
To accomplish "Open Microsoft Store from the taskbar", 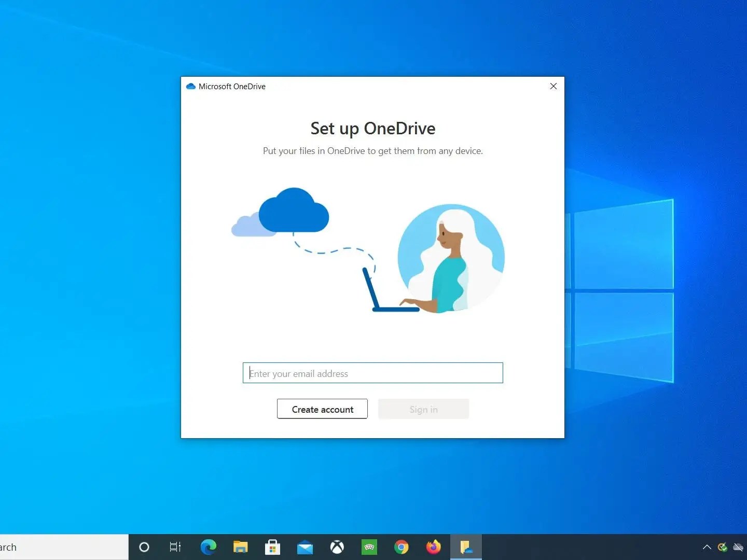I will [x=272, y=547].
